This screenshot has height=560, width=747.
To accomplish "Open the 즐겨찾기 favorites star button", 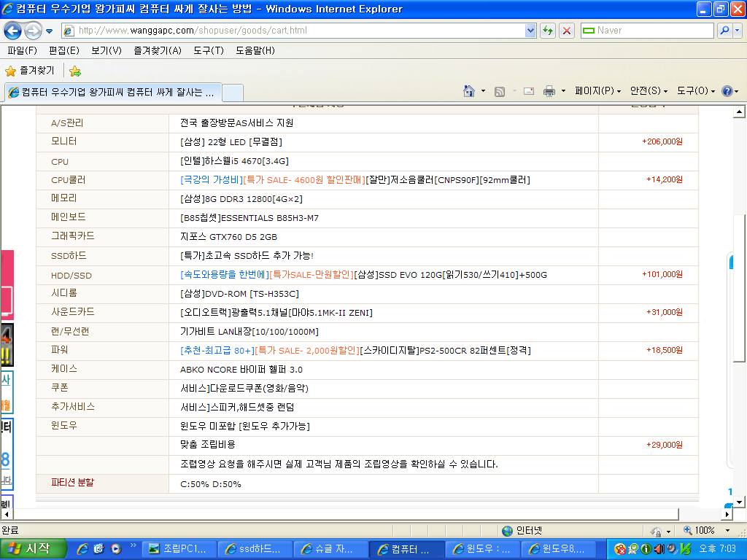I will (x=29, y=71).
